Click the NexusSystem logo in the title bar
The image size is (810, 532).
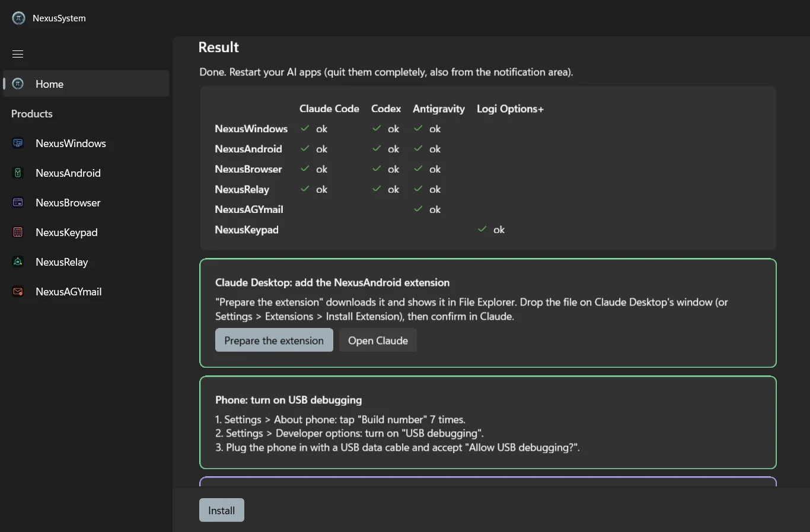click(18, 18)
